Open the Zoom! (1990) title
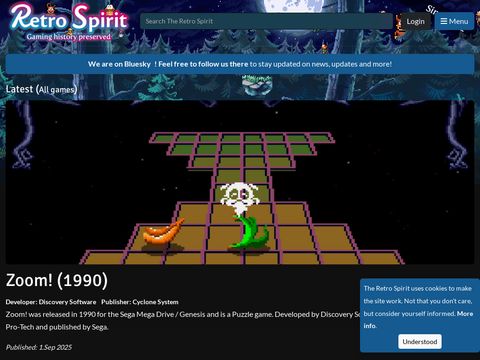 [x=57, y=280]
